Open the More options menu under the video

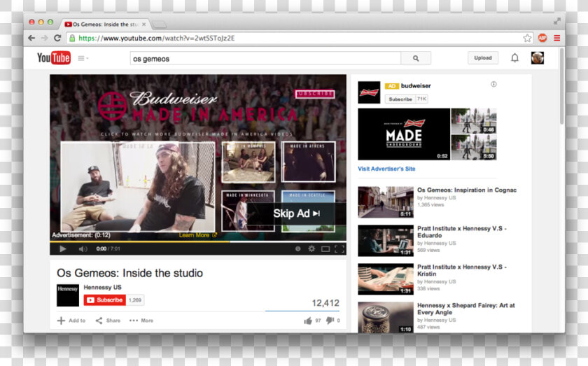[x=141, y=321]
